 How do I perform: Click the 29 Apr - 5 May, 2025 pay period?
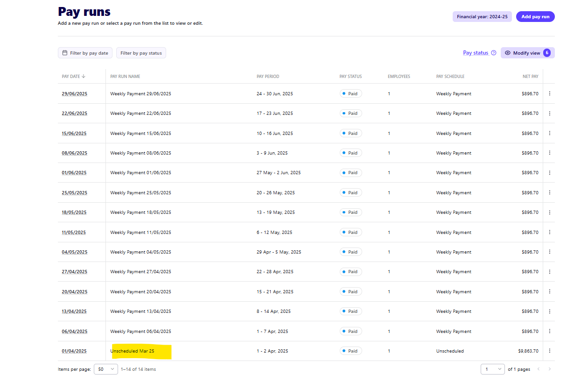pyautogui.click(x=279, y=252)
